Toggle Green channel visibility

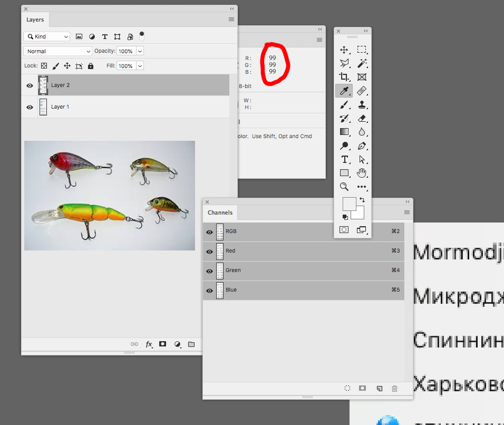(210, 271)
